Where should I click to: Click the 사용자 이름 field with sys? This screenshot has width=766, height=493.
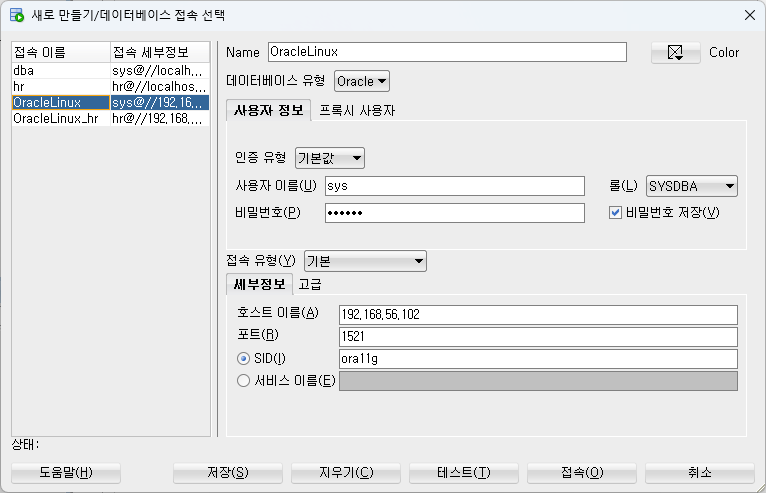tap(454, 186)
